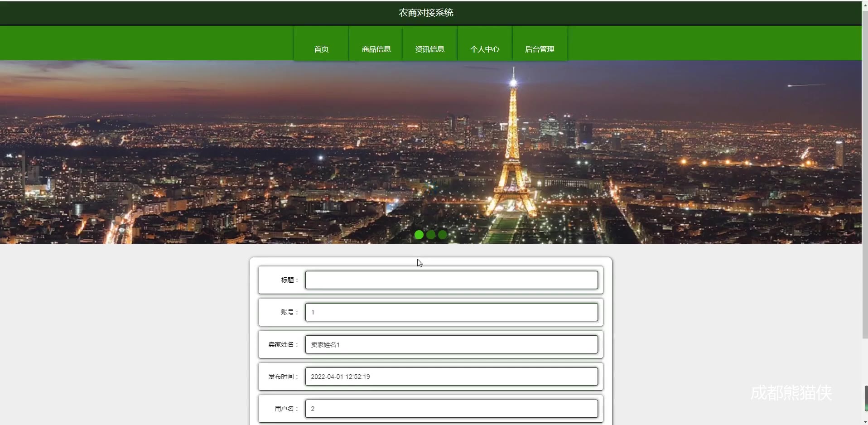This screenshot has width=868, height=425.
Task: Click the 后台管理 navigation item
Action: click(x=540, y=43)
